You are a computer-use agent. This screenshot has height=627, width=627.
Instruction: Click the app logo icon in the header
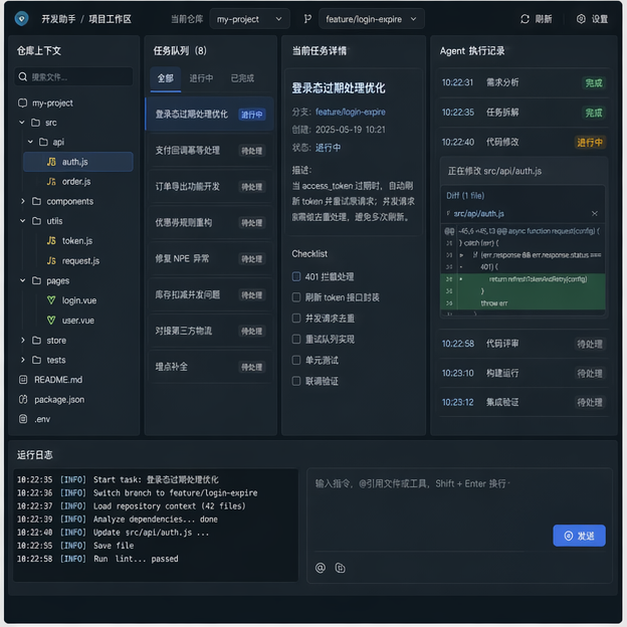pos(22,18)
